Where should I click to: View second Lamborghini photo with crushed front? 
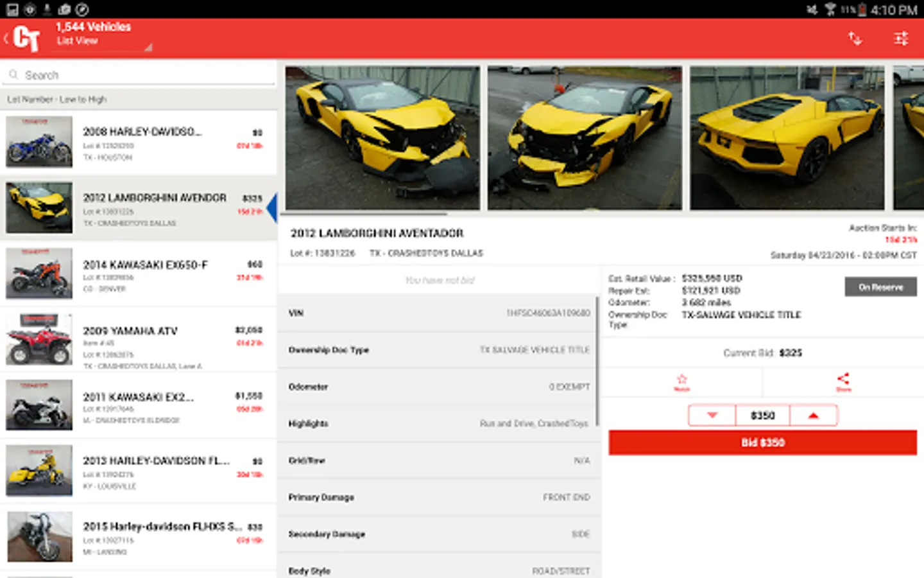(x=585, y=137)
